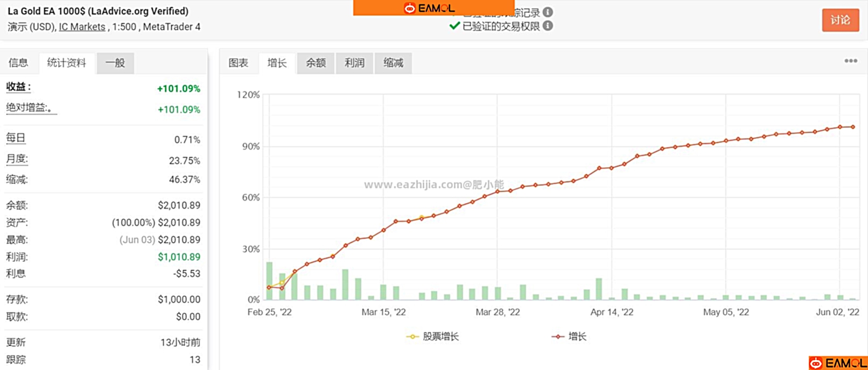868x370 pixels.
Task: Click the info icon beside verified trading privileges
Action: [x=548, y=26]
